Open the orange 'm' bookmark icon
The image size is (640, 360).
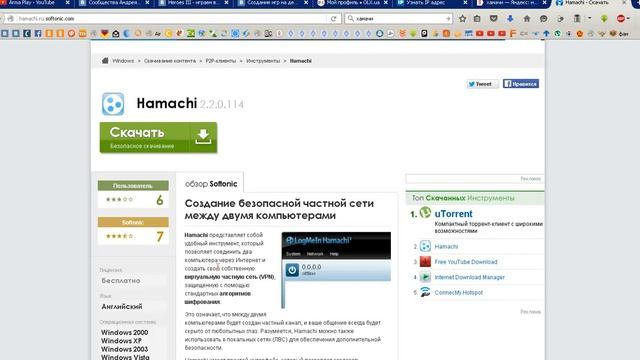pos(82,33)
